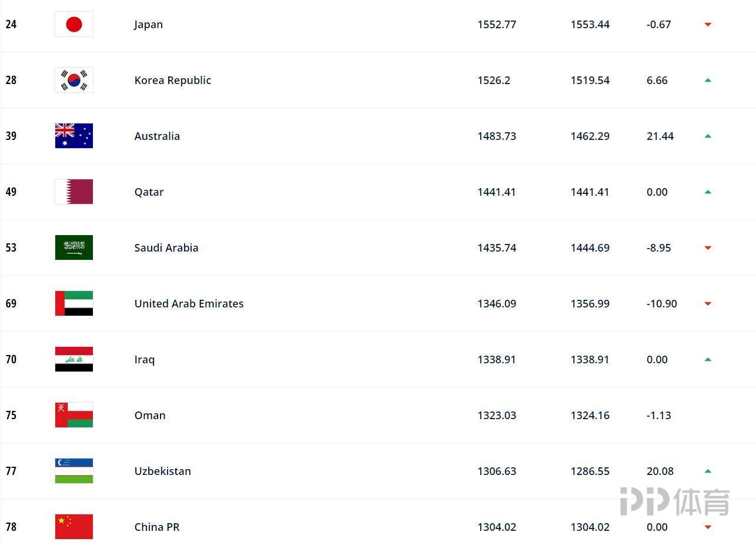Viewport: 756px width, 542px height.
Task: Click the -10.90 change for UAE
Action: click(662, 304)
